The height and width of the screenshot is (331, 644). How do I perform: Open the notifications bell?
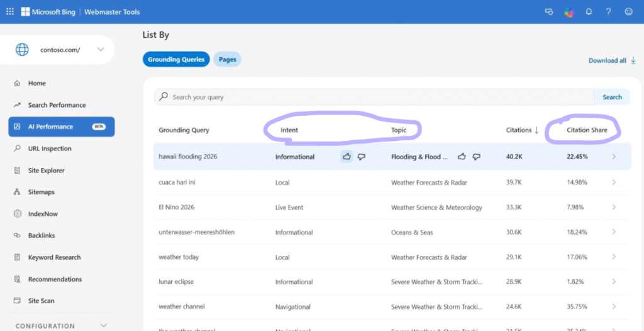(589, 12)
